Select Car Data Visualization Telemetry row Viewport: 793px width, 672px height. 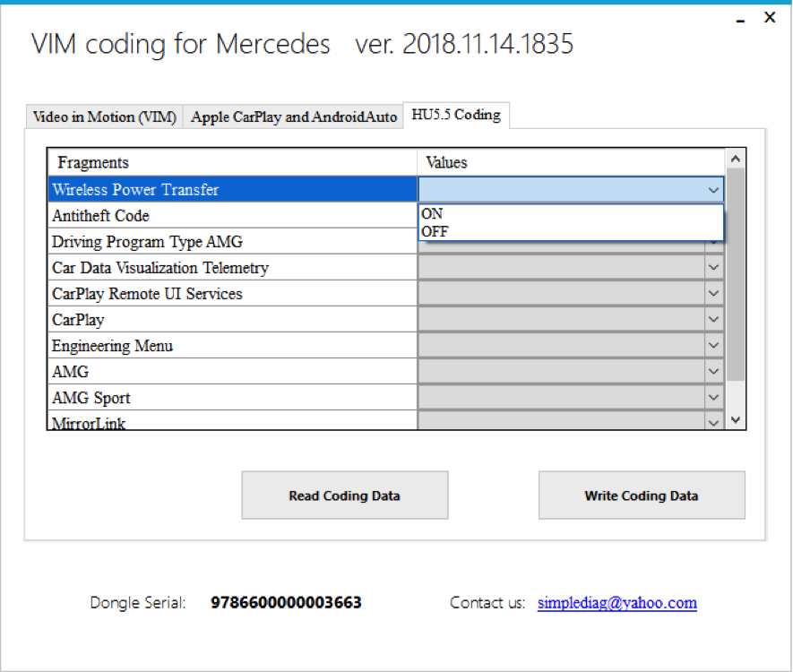[x=233, y=268]
